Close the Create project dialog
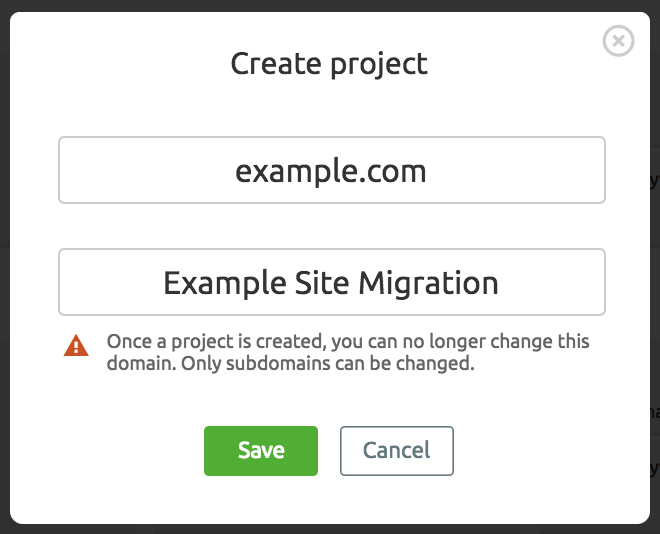The height and width of the screenshot is (534, 660). point(619,41)
